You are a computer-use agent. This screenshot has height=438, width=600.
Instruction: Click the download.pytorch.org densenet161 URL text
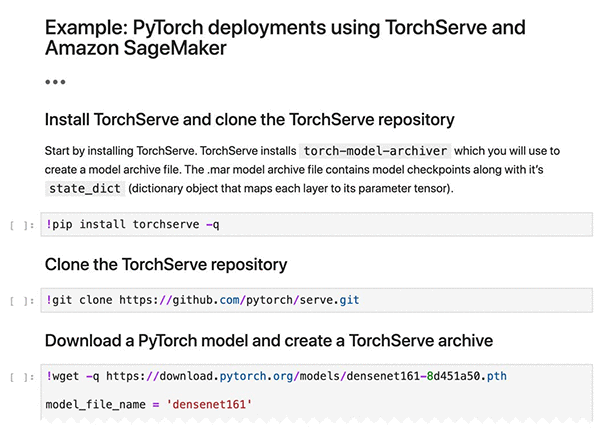[306, 376]
